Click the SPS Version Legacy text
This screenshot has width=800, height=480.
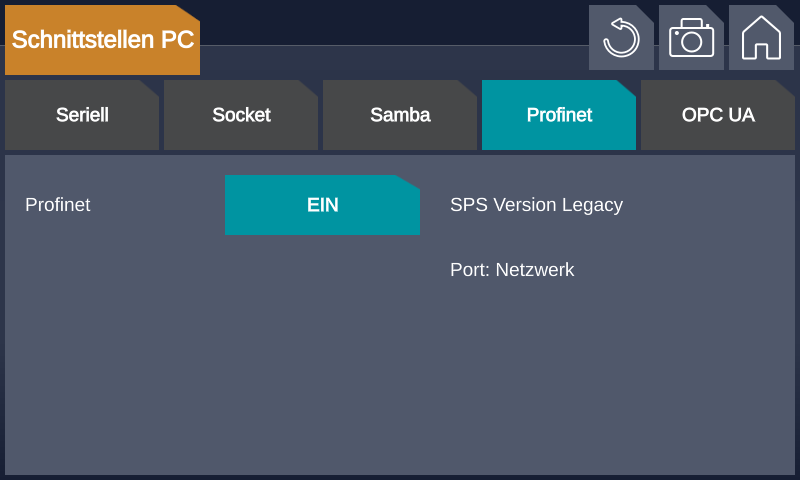coord(536,205)
